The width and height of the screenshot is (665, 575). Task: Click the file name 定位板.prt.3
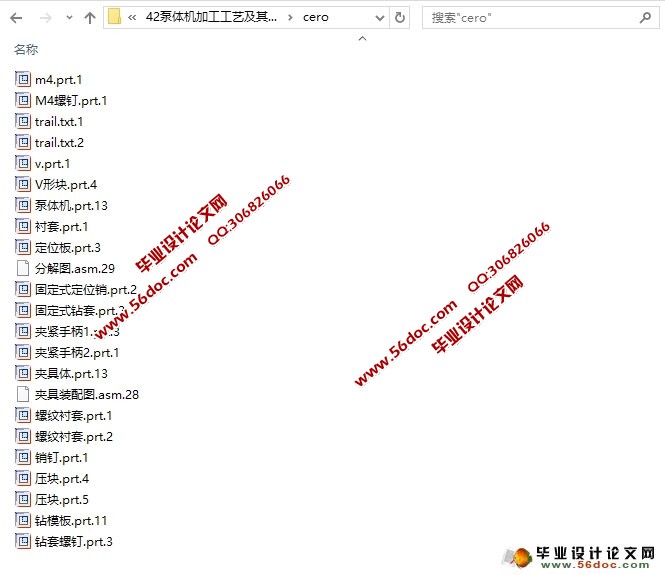[x=68, y=248]
